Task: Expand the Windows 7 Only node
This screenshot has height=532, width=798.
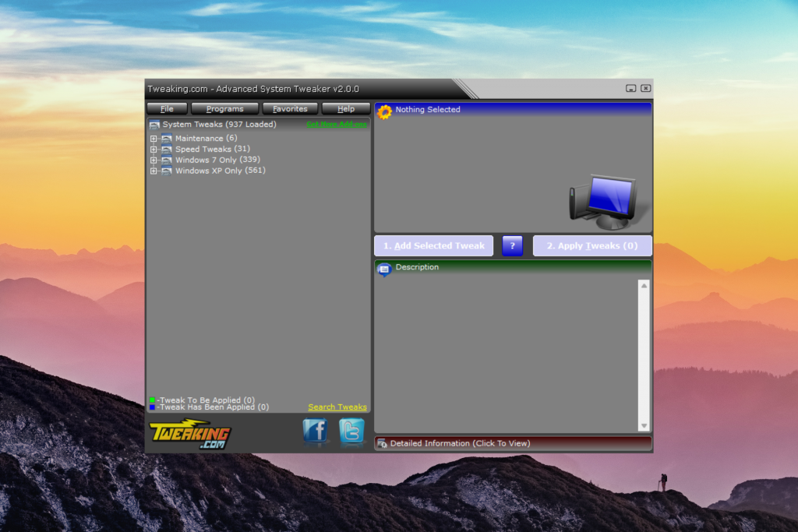Action: [154, 160]
